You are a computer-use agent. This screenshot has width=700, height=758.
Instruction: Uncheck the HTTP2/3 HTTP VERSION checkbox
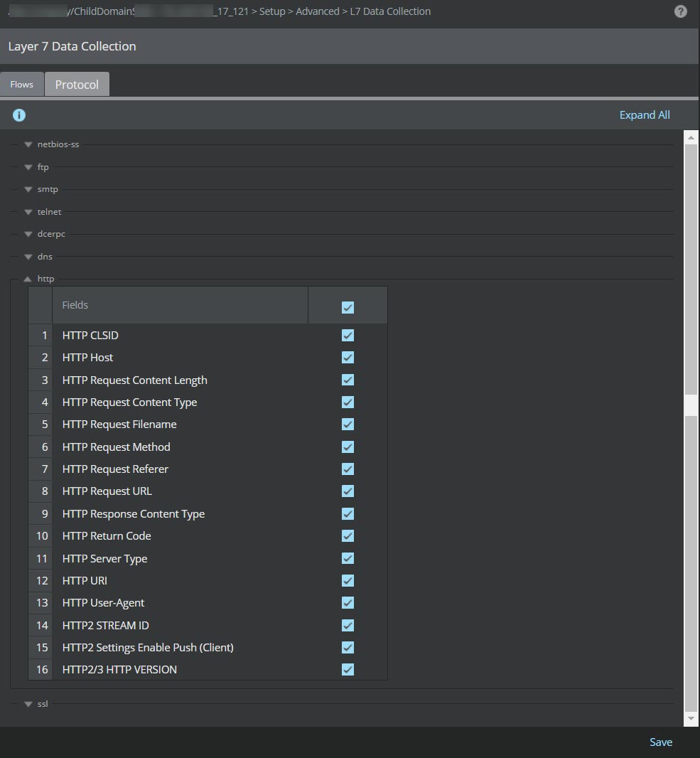(x=348, y=670)
